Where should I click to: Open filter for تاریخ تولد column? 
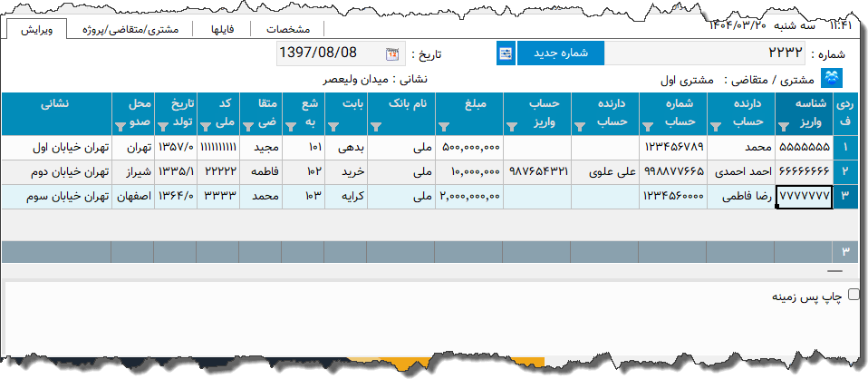[x=163, y=127]
